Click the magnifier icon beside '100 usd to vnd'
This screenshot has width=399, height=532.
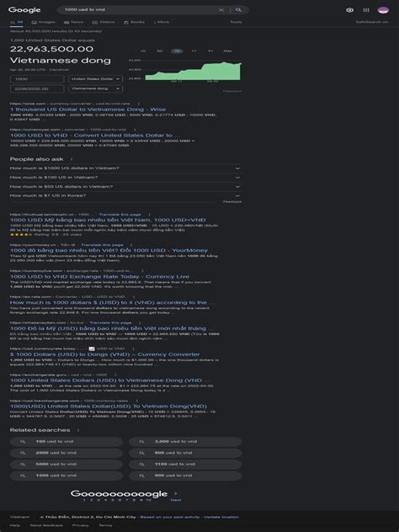pyautogui.click(x=23, y=441)
